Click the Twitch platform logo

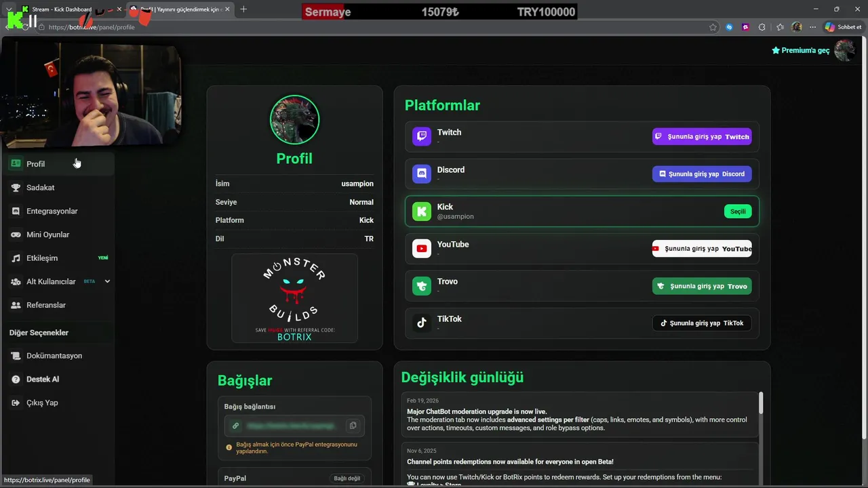click(422, 136)
